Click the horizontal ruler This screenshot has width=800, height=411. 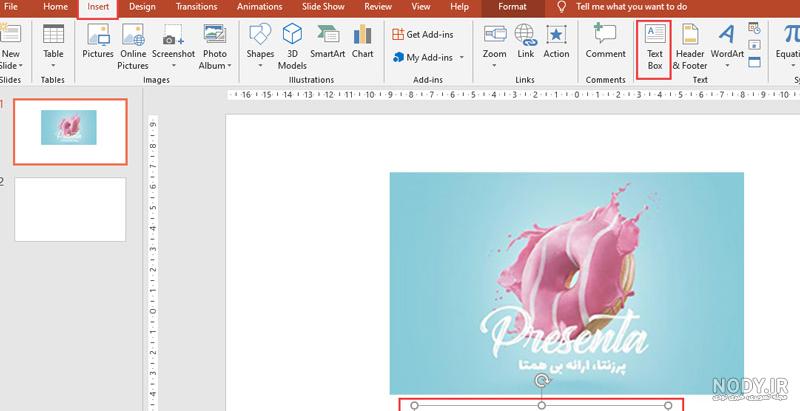tap(513, 95)
